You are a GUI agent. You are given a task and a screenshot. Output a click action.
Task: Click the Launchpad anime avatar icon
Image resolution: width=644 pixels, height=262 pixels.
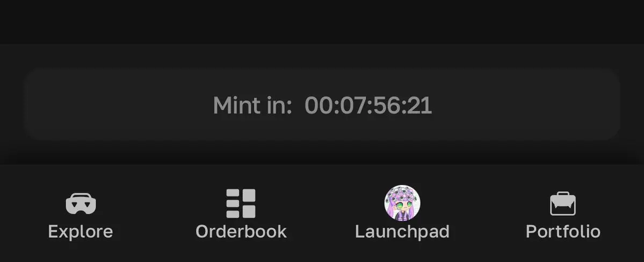point(402,203)
